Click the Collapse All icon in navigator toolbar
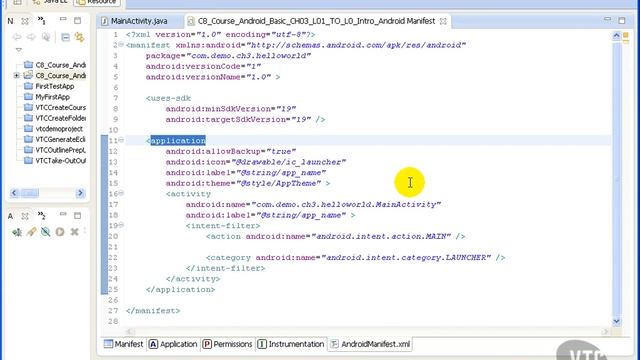The width and height of the screenshot is (640, 360). coord(65,37)
